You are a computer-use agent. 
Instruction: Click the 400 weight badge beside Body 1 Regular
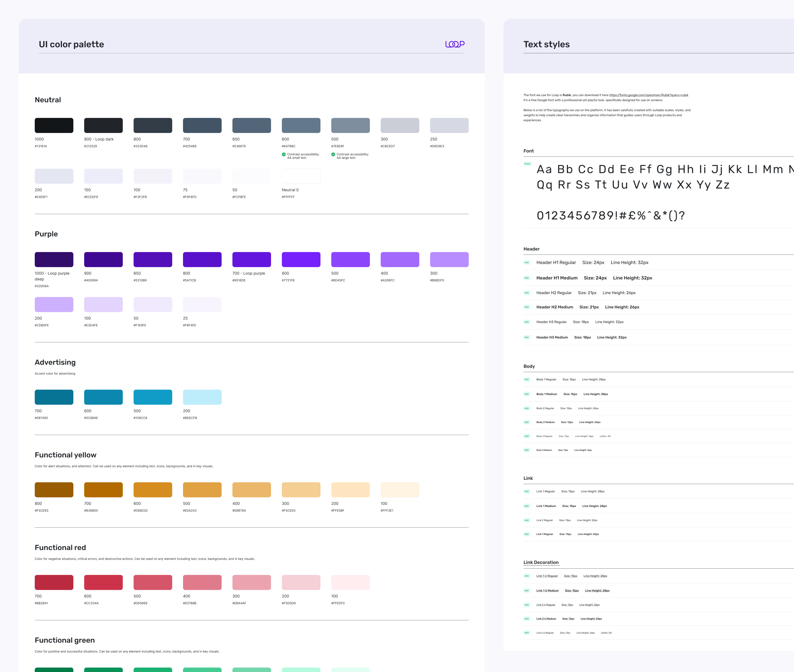click(526, 379)
